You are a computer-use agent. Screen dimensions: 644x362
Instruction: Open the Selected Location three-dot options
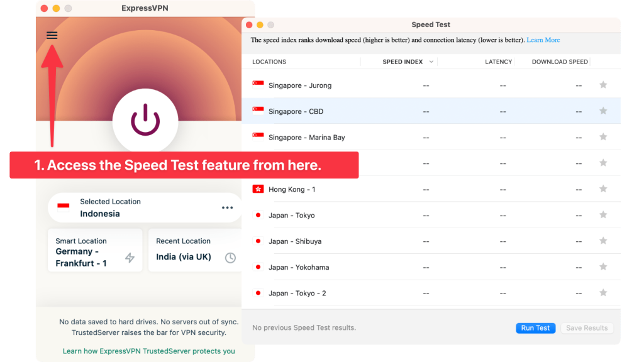(227, 207)
